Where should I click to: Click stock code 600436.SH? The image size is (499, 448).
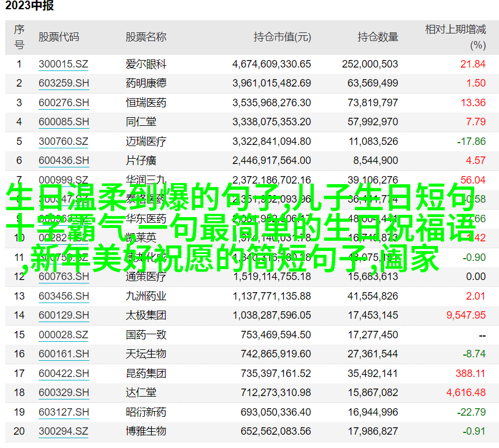point(63,160)
